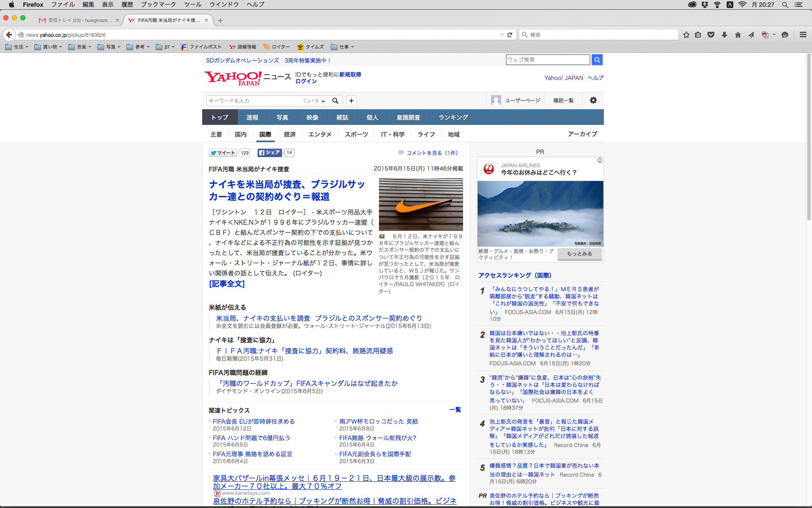Save page to Pocket
The height and width of the screenshot is (508, 812).
[x=711, y=35]
